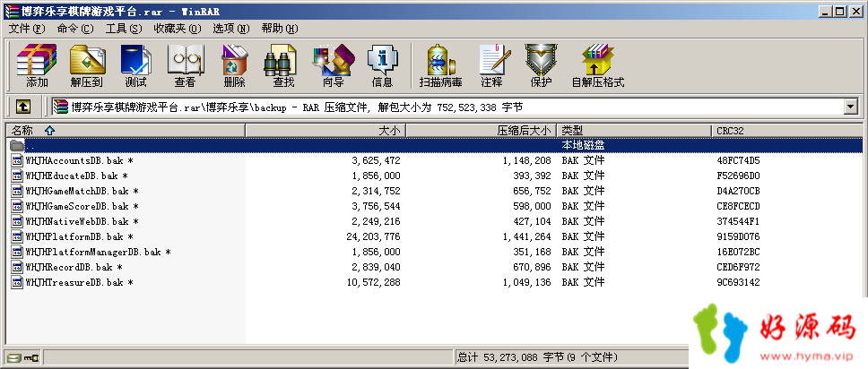Click packed size 351,168
The width and height of the screenshot is (868, 369).
533,253
